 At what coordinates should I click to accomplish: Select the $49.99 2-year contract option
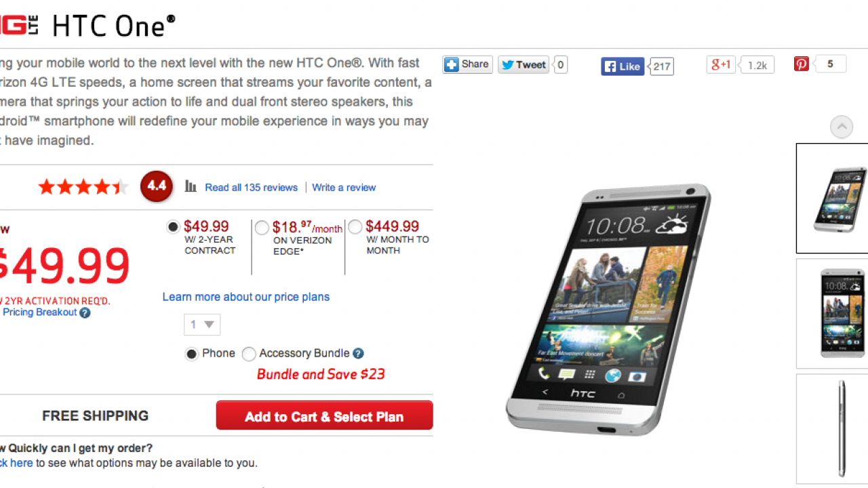[173, 227]
